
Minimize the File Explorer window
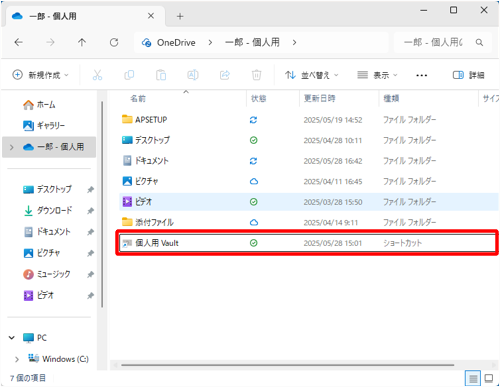click(x=424, y=10)
